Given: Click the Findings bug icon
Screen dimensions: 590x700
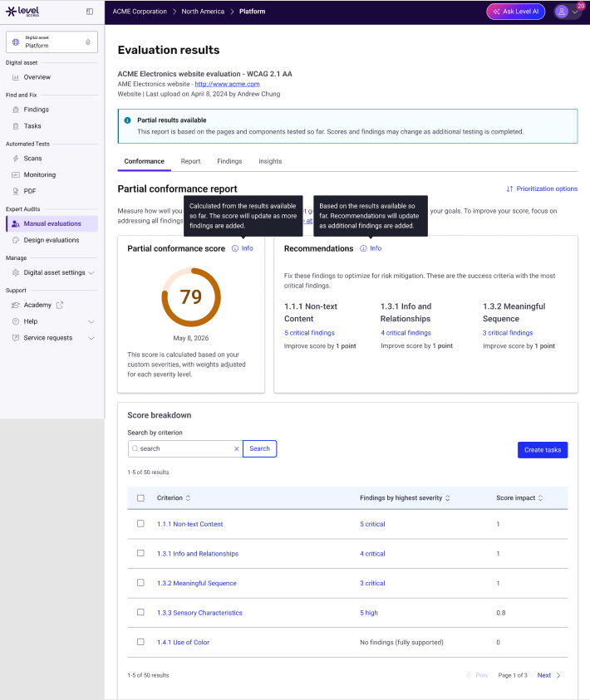Looking at the screenshot, I should point(16,110).
